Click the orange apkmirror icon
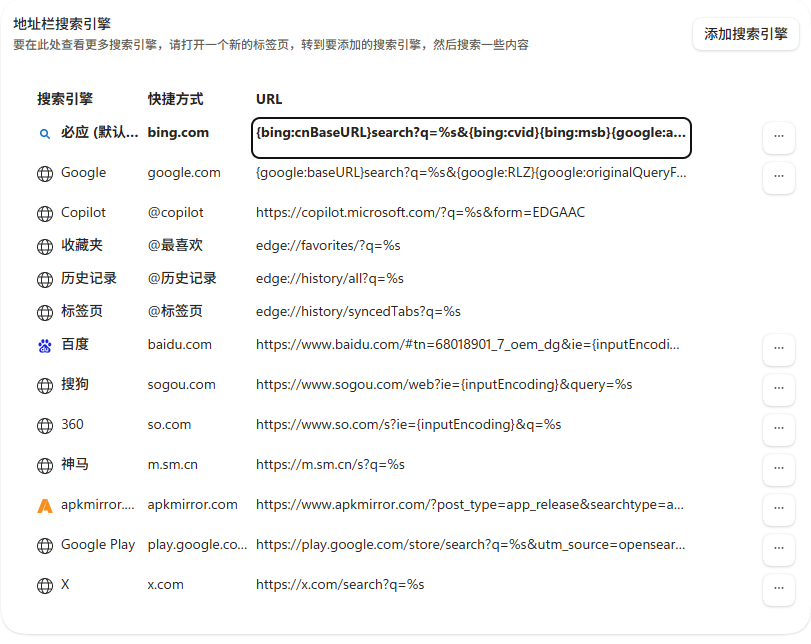The height and width of the screenshot is (644, 811). click(x=45, y=505)
